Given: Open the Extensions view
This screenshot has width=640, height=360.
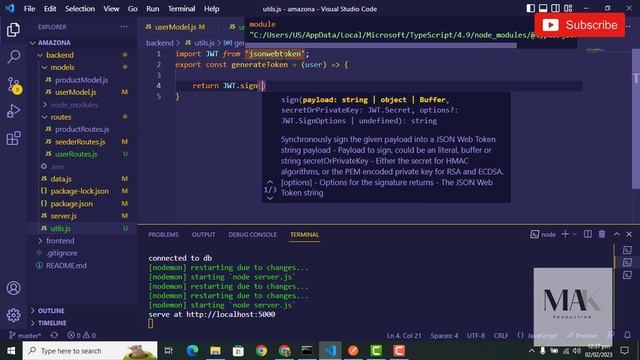Looking at the screenshot, I should click(13, 138).
